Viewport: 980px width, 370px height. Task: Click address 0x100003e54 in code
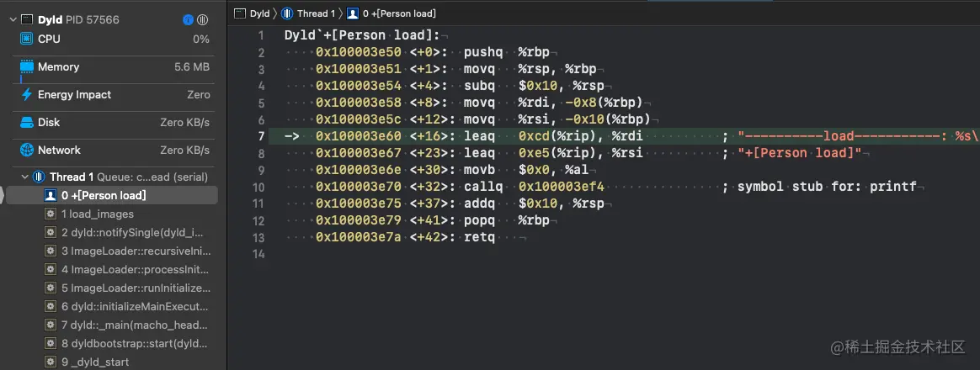click(358, 86)
